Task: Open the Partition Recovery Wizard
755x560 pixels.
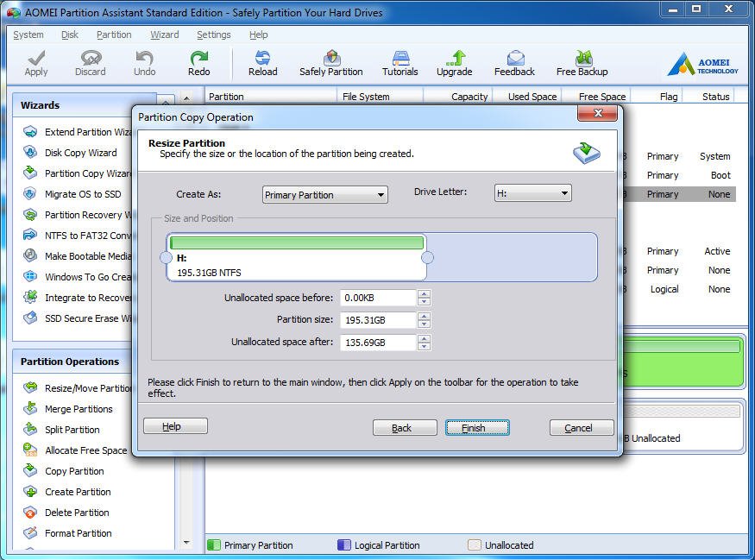Action: tap(77, 215)
